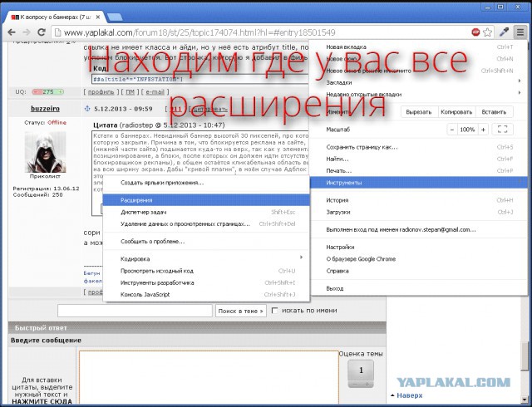Image resolution: width=532 pixels, height=407 pixels.
Task: Click the fullscreen zoom icon
Action: tap(502, 130)
